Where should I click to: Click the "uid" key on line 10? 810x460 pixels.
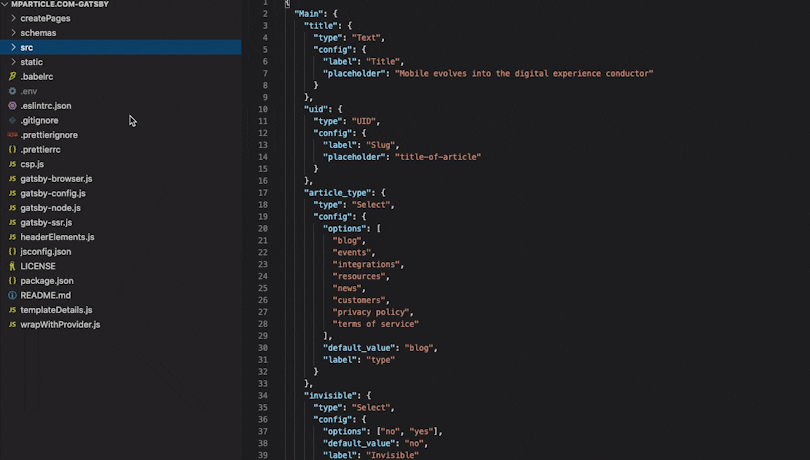[x=316, y=110]
